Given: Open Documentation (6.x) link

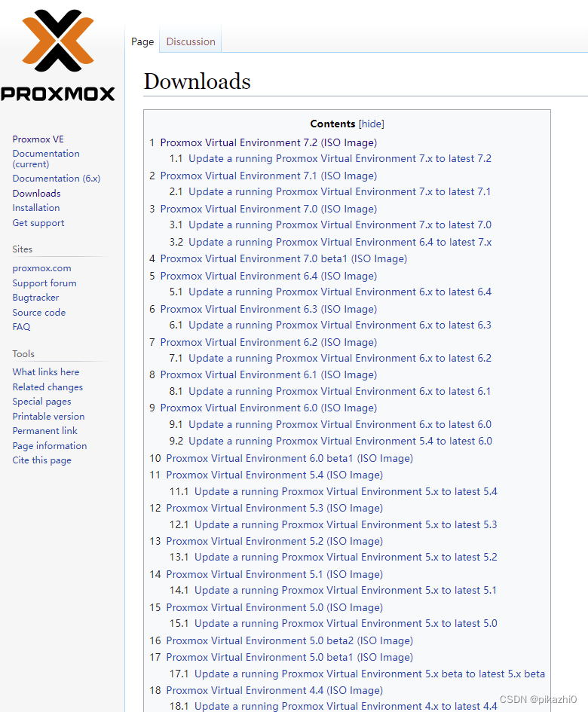Looking at the screenshot, I should pos(57,179).
